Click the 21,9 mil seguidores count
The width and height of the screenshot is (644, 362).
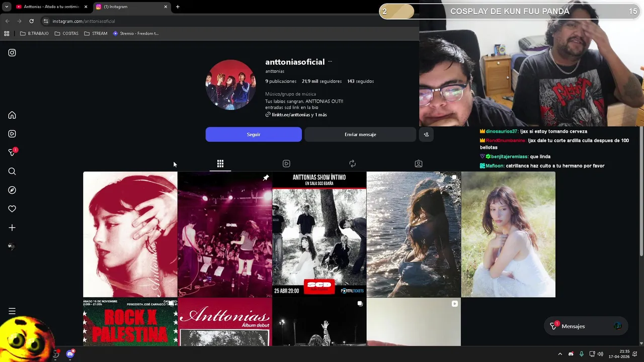(321, 81)
